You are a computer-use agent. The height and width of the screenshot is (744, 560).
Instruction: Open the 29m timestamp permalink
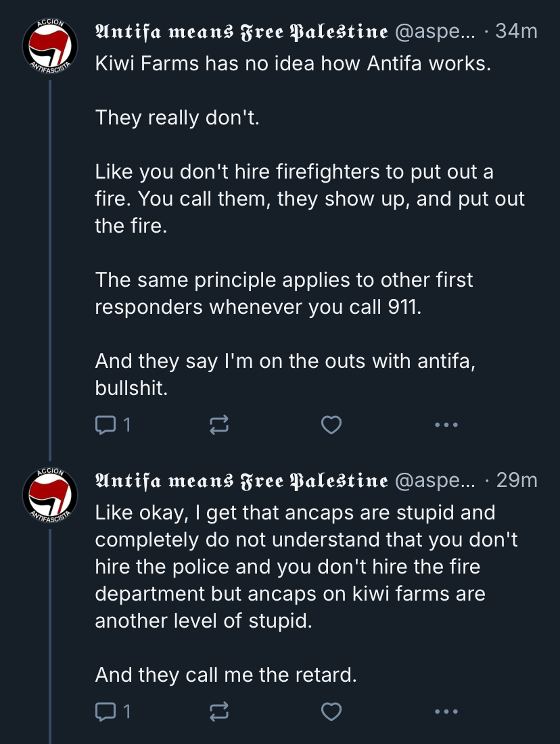[x=517, y=481]
